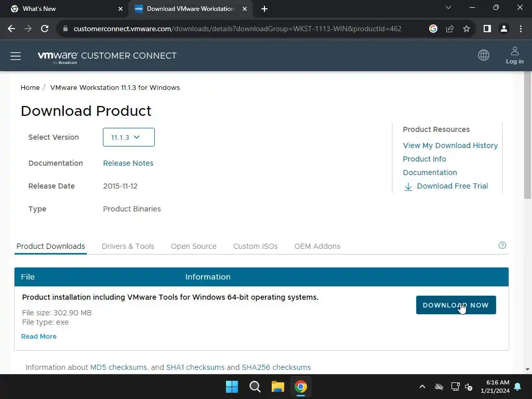
Task: Click the Read More link
Action: pyautogui.click(x=39, y=337)
